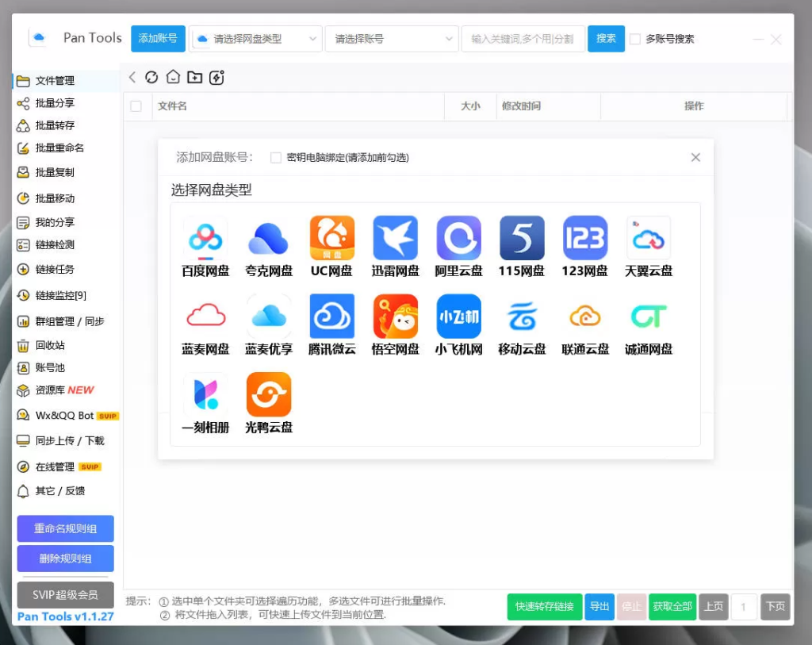Click the lightning quick-action toolbar icon
This screenshot has width=812, height=645.
pos(216,77)
